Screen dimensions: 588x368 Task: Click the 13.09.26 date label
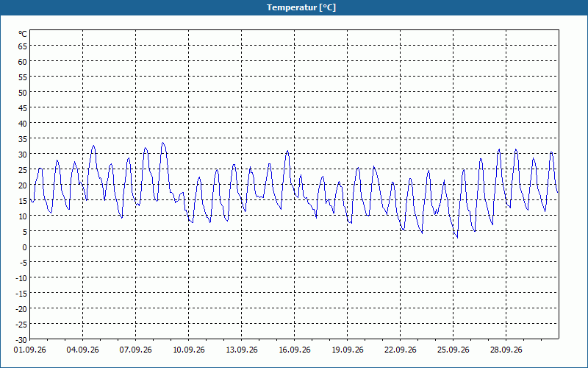click(x=242, y=350)
